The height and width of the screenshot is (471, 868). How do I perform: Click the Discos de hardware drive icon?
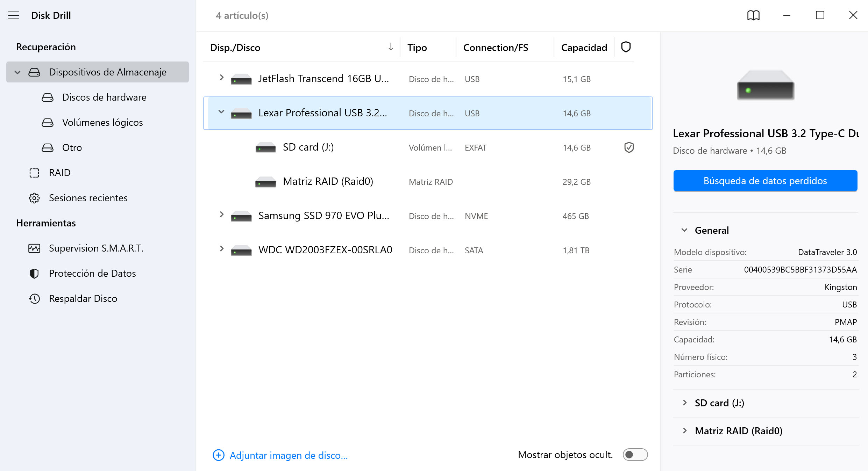point(48,97)
